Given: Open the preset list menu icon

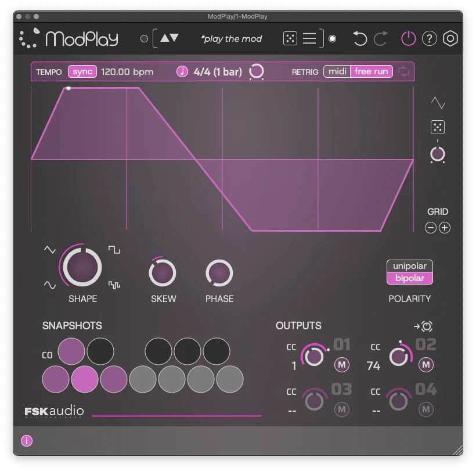Looking at the screenshot, I should 309,39.
